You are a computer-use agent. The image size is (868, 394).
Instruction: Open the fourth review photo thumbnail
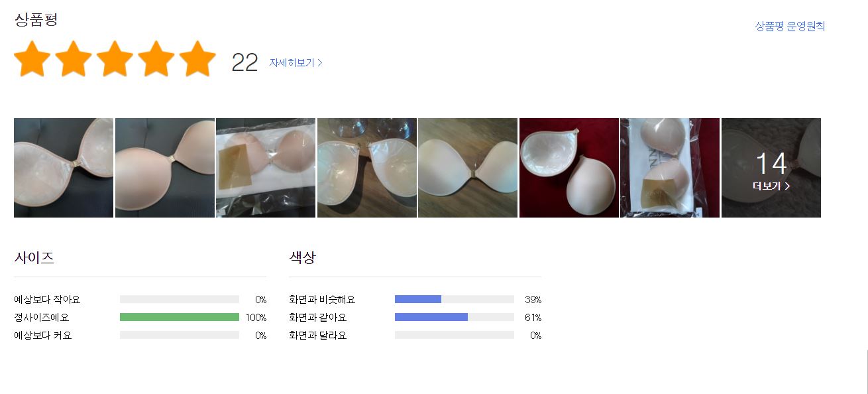(x=367, y=168)
